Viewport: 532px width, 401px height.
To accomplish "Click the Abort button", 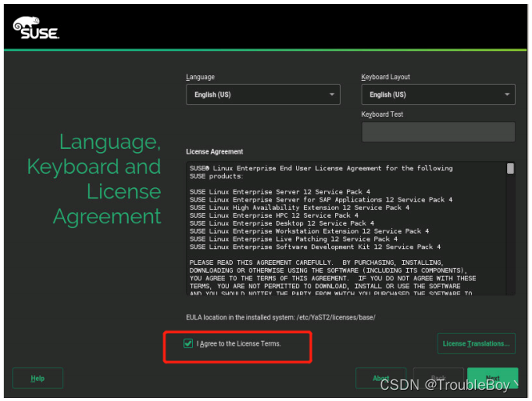I will click(x=381, y=379).
